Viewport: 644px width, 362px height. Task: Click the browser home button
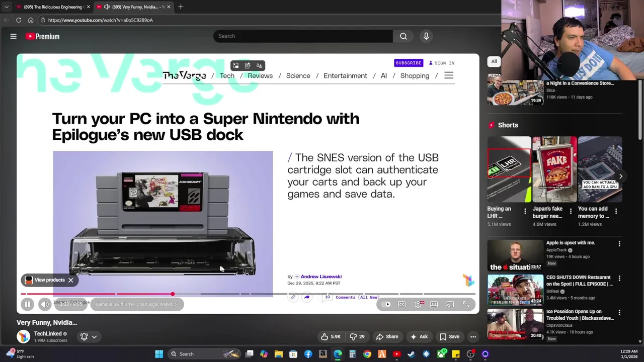31,20
